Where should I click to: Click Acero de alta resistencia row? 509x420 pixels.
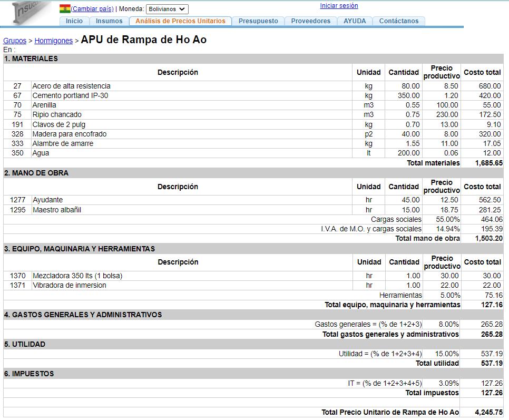pyautogui.click(x=253, y=86)
